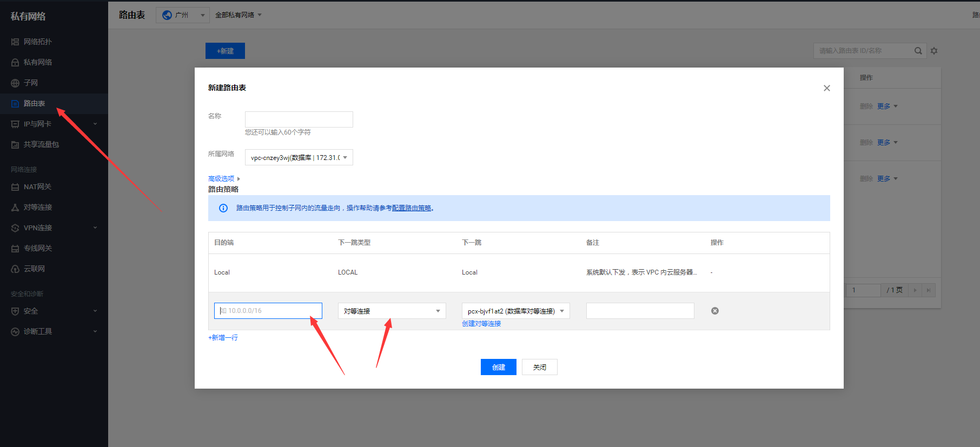Expand the 所属网络 VPC dropdown

(299, 157)
